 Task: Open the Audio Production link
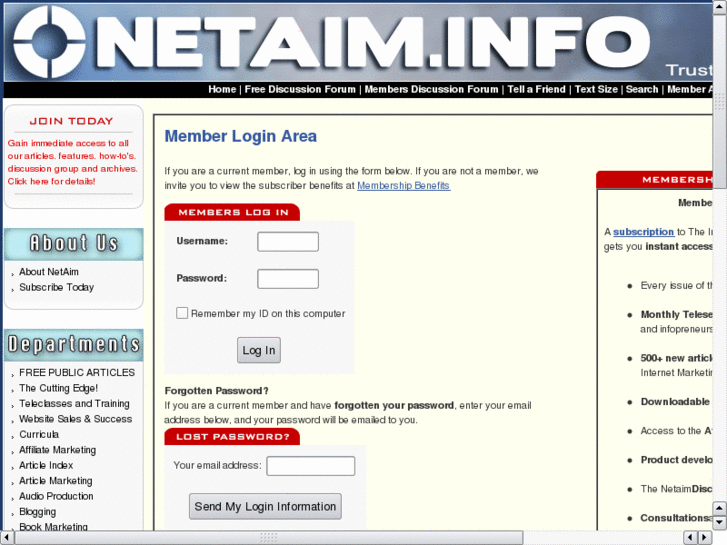point(56,496)
